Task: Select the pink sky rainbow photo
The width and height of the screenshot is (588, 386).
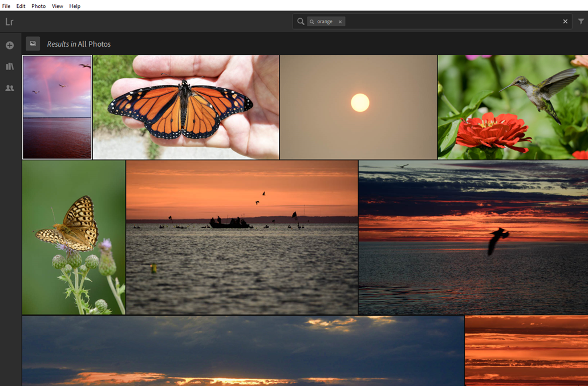Action: coord(57,107)
